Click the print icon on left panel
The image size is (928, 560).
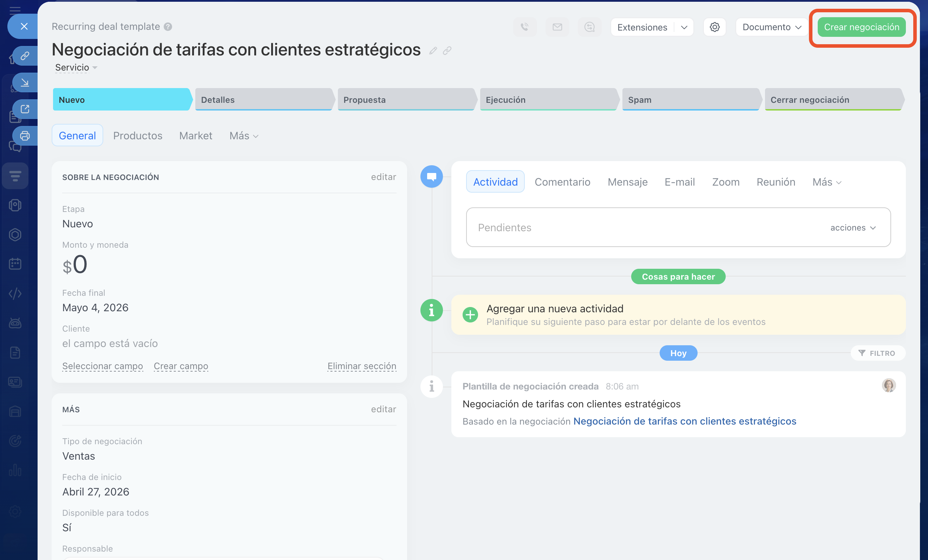coord(25,136)
